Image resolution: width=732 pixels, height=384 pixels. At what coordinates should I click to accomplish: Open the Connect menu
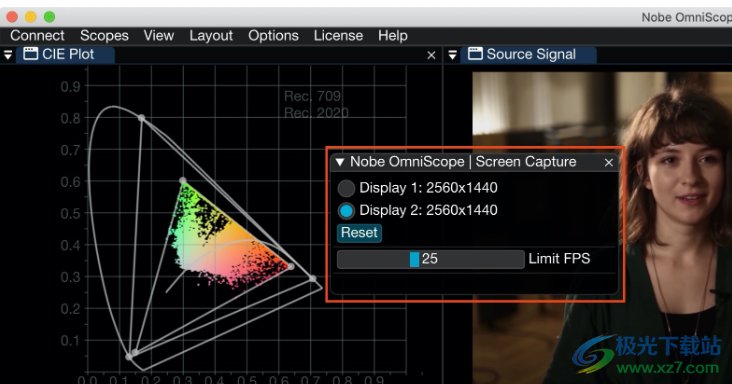37,35
